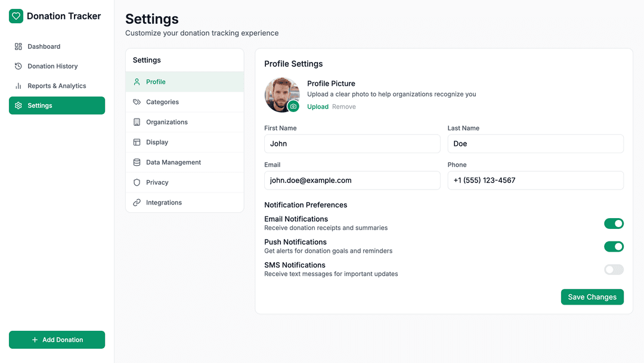This screenshot has height=363, width=644.
Task: Click the Organizations building icon
Action: pyautogui.click(x=137, y=122)
